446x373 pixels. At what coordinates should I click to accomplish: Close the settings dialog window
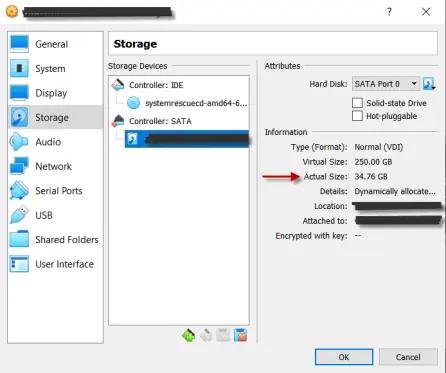tap(426, 12)
